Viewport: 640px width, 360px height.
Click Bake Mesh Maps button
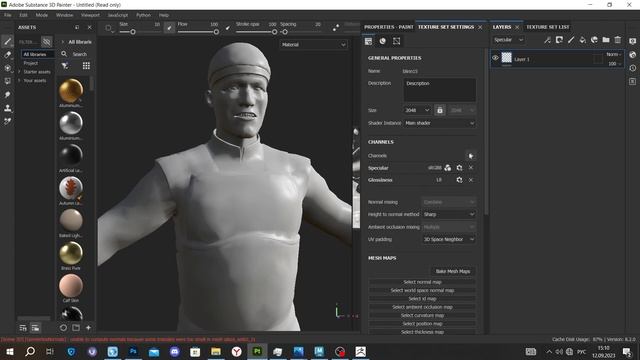pos(453,271)
